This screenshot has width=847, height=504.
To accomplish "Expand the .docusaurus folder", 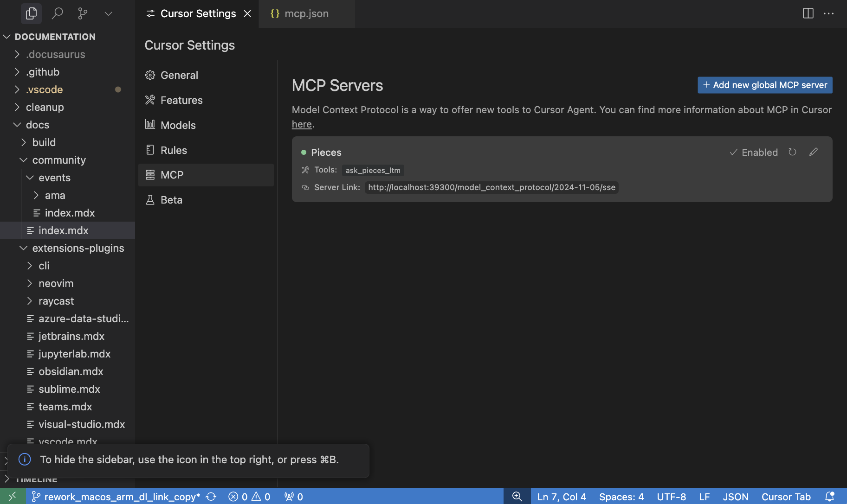I will (67, 54).
